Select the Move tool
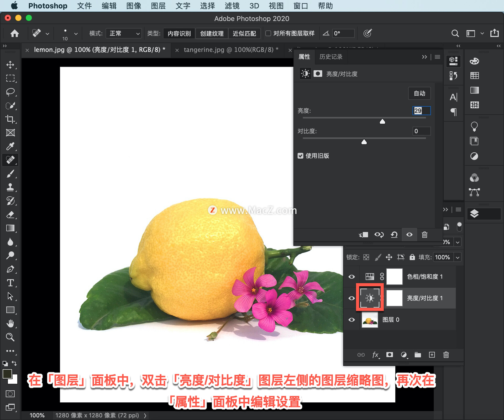 click(10, 65)
